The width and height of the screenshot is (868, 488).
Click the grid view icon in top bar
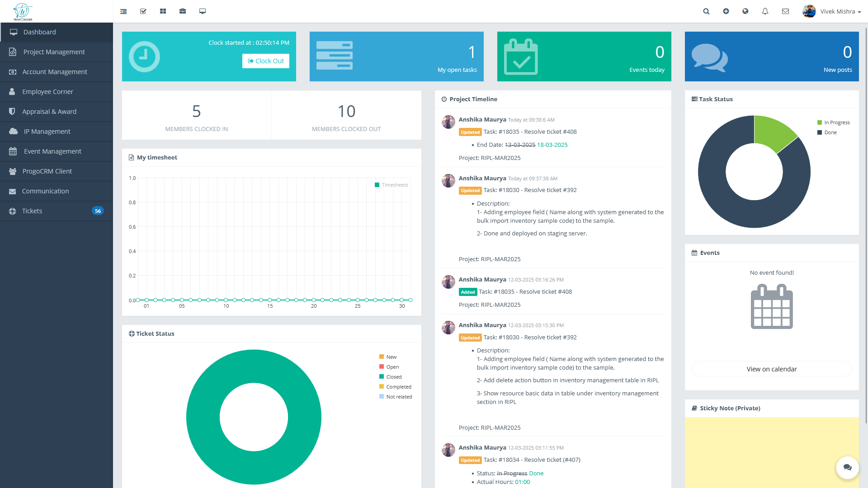163,11
